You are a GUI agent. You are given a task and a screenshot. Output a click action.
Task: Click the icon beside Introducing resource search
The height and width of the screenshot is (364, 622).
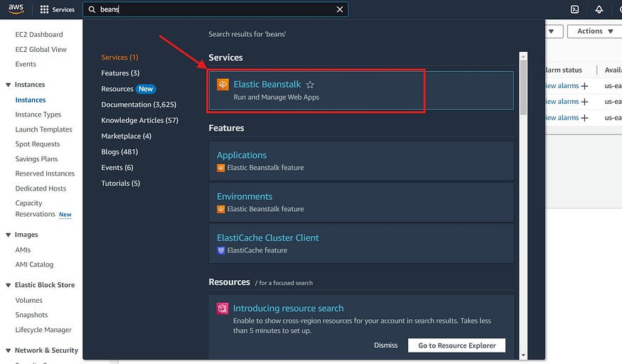tap(222, 309)
